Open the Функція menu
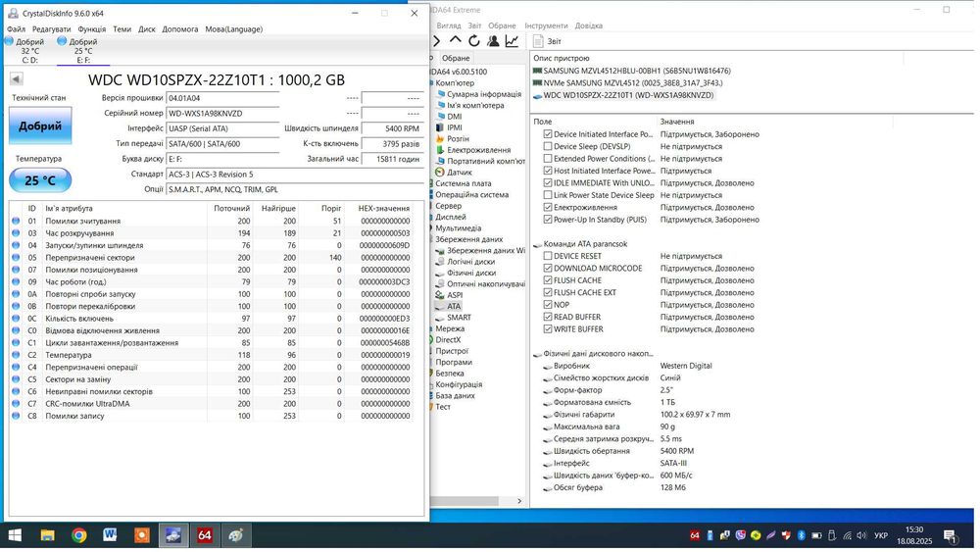Image resolution: width=980 pixels, height=552 pixels. 92,29
